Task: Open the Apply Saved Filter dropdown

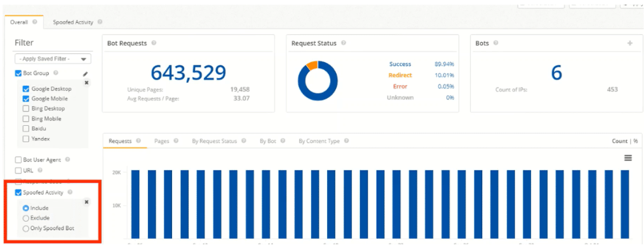Action: [53, 59]
